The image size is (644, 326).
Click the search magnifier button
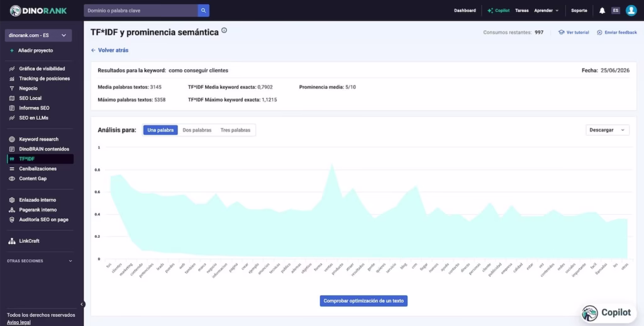pos(203,11)
